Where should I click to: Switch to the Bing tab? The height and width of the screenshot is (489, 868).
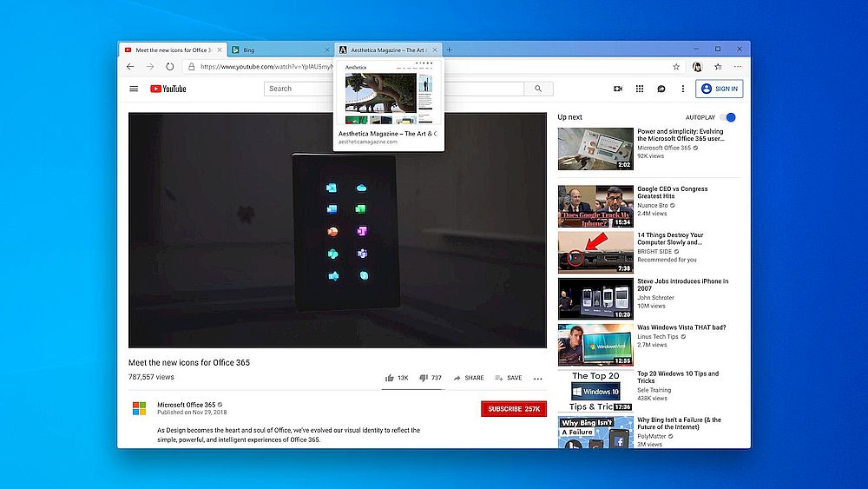coord(279,50)
